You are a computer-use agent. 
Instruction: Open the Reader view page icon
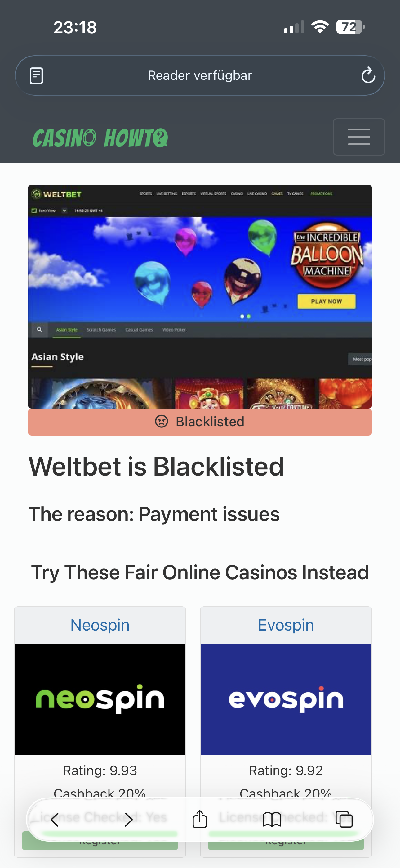click(36, 75)
